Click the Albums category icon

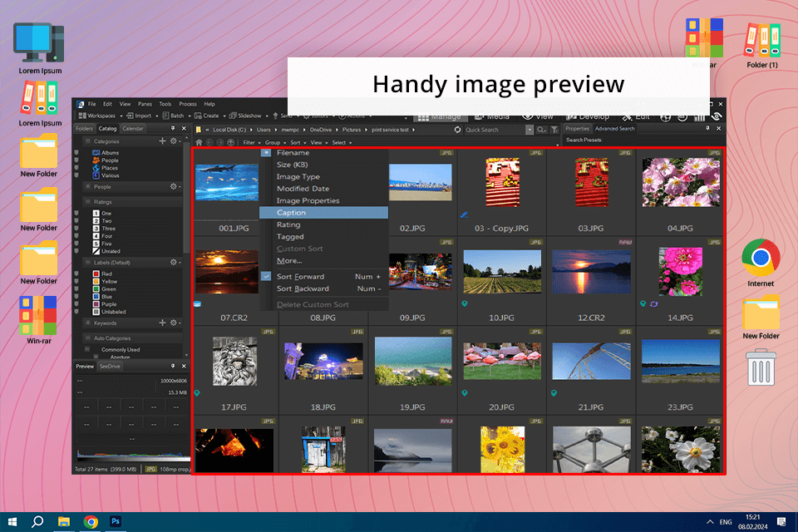(96, 153)
